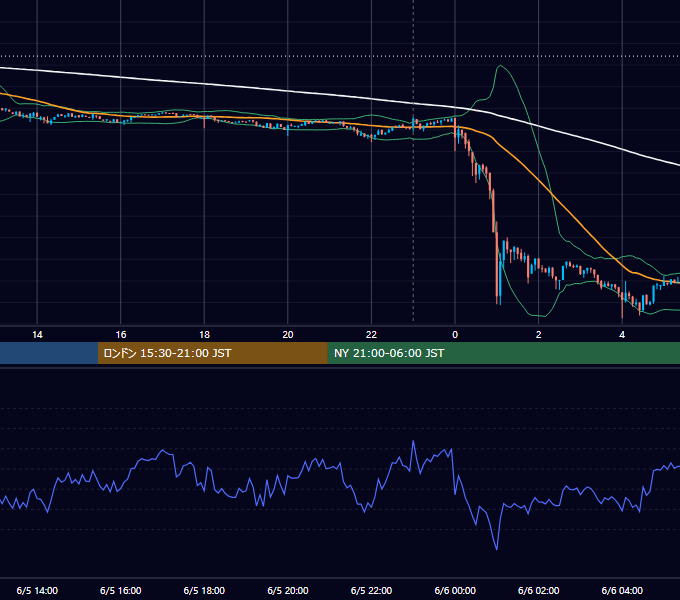Click the 6/5 14:00 date label
680x600 pixels.
(37, 590)
